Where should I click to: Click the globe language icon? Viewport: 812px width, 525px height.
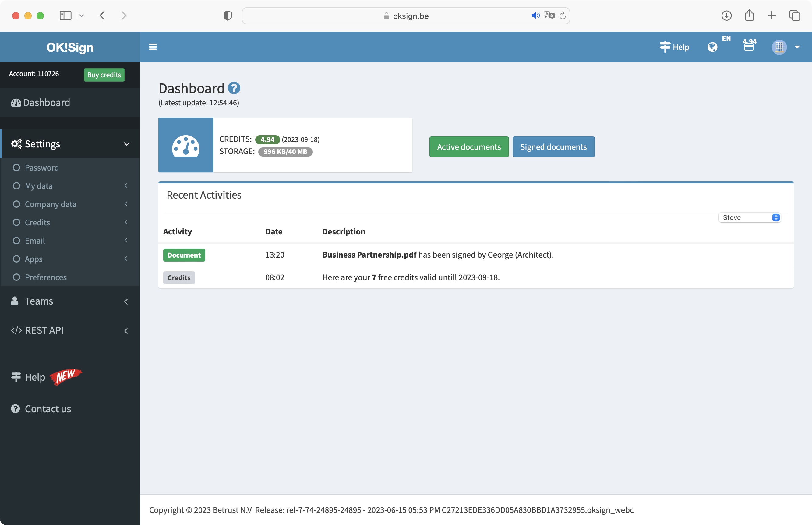click(x=712, y=47)
